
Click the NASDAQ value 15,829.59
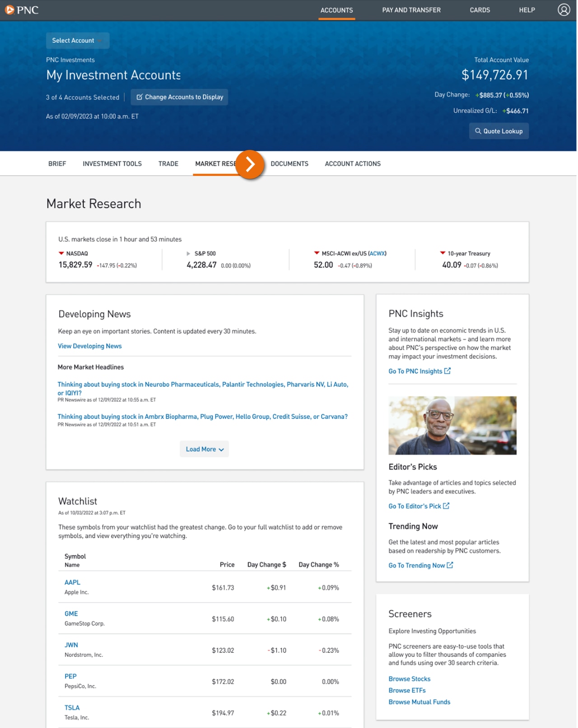coord(75,265)
